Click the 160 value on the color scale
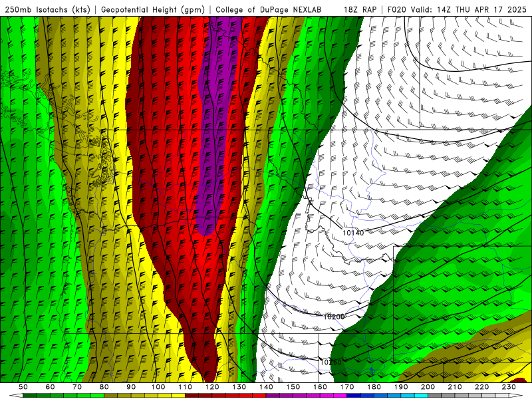 point(320,387)
